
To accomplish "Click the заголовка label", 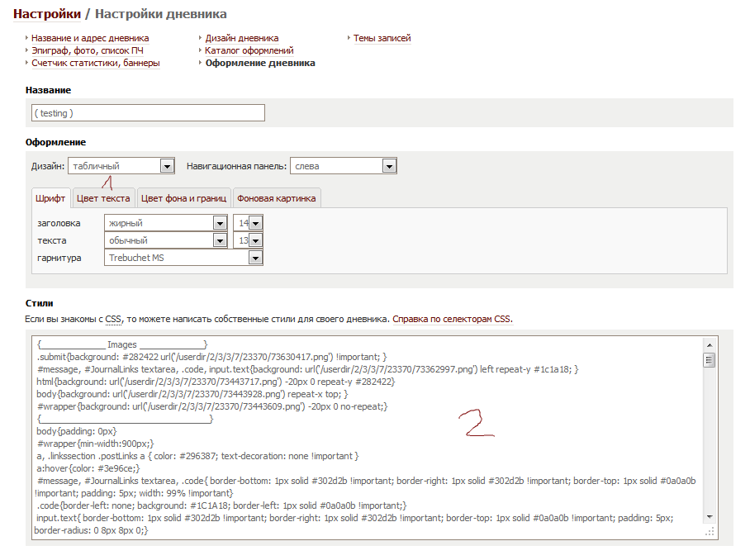I will point(59,223).
